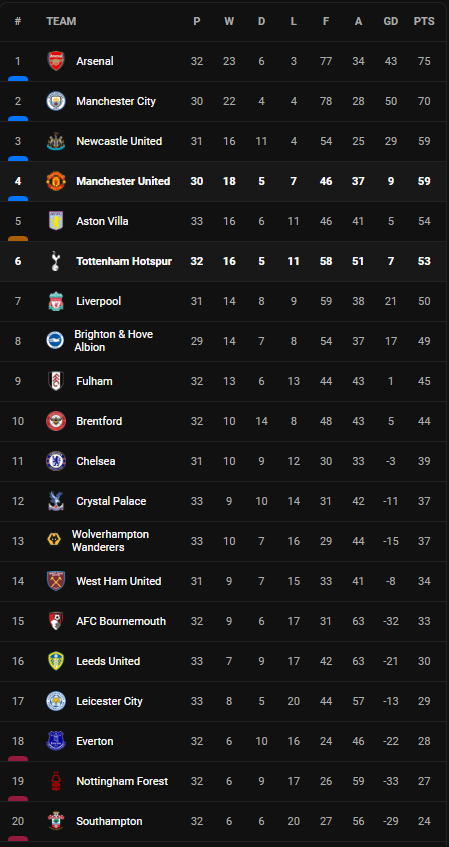The width and height of the screenshot is (449, 847).
Task: Click the Fulham club crest
Action: tap(56, 381)
